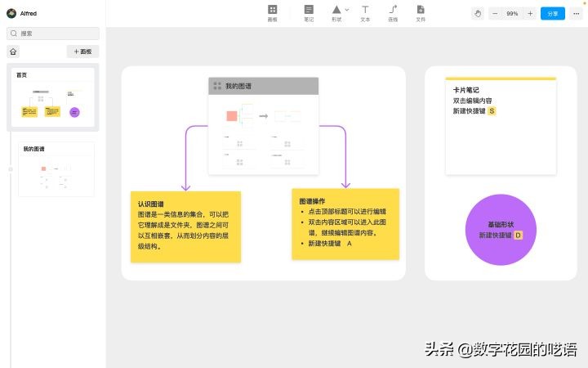Select the 图谱操作 yellow sticky note
588x368 pixels.
click(345, 224)
